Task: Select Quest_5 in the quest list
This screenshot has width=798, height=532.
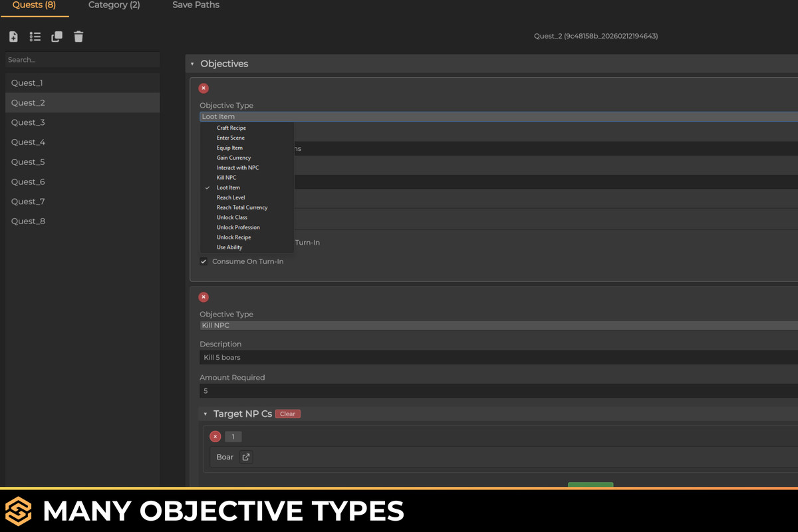Action: pyautogui.click(x=28, y=162)
